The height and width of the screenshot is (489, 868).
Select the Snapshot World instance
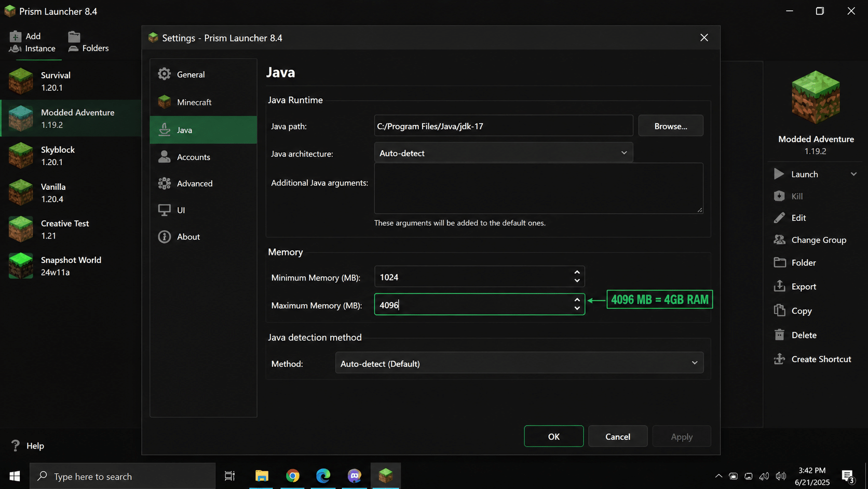tap(71, 266)
